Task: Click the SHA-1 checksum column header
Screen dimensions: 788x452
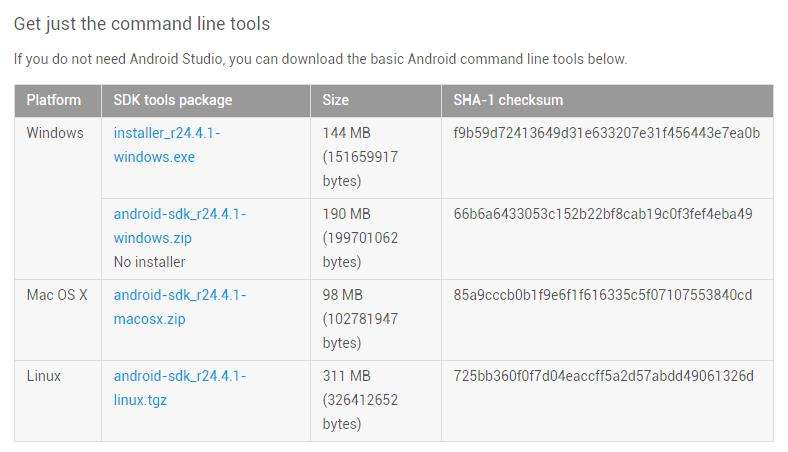Action: 508,100
